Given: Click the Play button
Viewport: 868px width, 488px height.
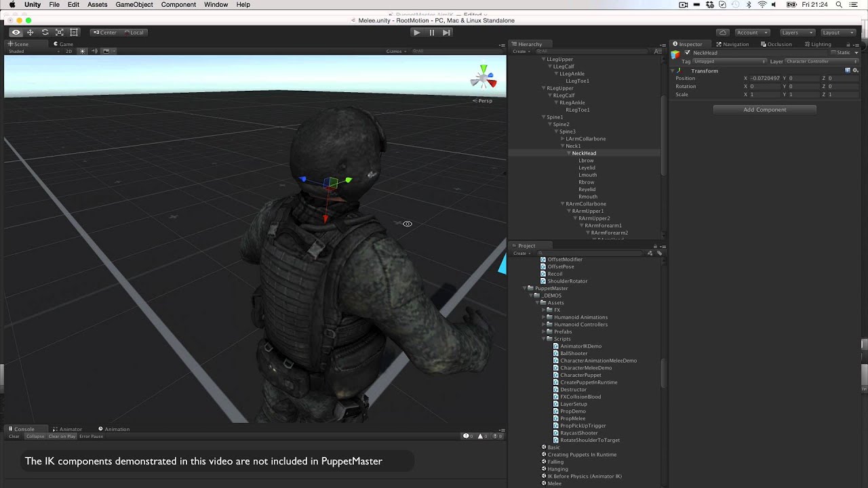Looking at the screenshot, I should (x=416, y=32).
